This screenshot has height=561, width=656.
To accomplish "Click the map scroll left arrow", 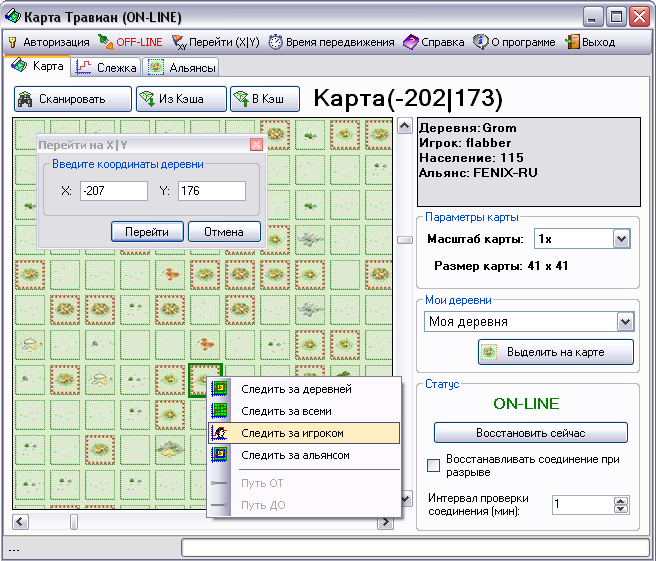I will (20, 522).
